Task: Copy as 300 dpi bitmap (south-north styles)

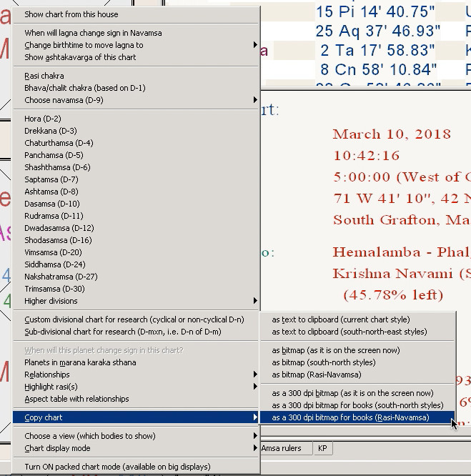Action: 357,405
